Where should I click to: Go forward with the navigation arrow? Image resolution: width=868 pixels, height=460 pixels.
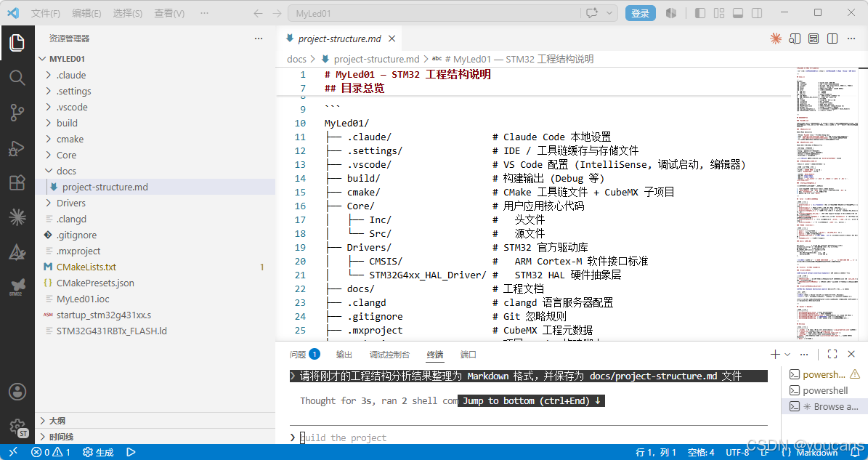277,13
